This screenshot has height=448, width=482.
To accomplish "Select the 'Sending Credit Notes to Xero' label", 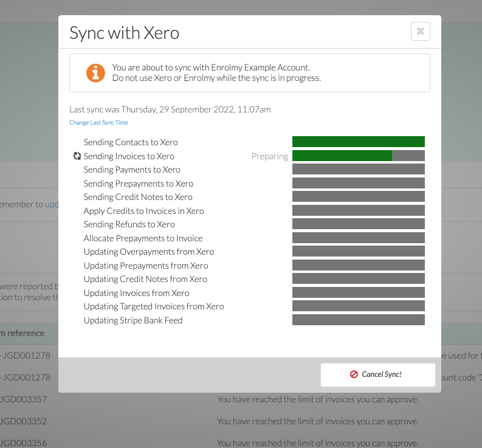I will pos(138,197).
